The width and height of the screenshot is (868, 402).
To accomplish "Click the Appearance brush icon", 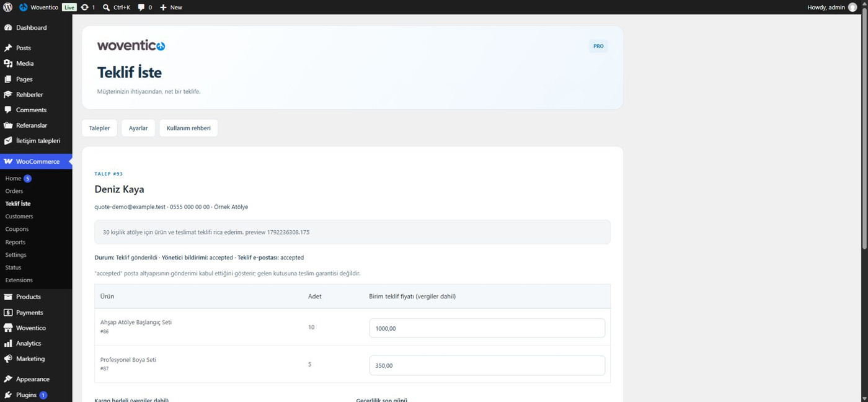I will click(8, 379).
